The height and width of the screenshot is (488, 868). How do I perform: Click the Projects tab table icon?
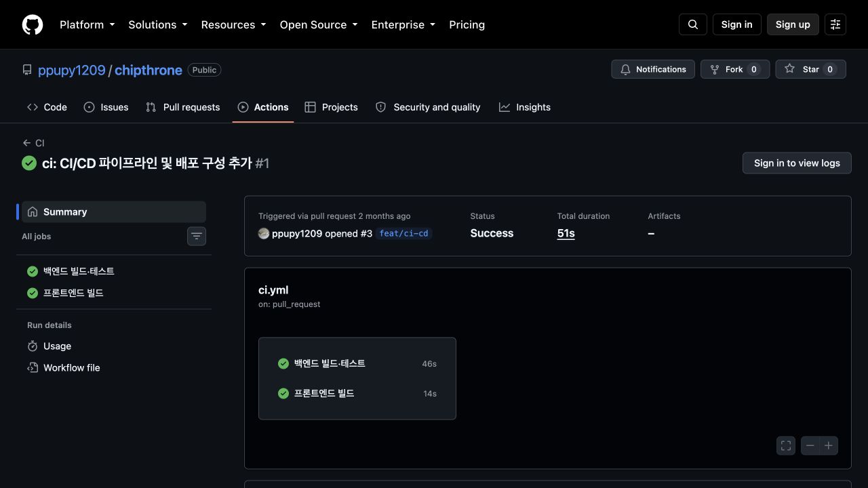point(310,107)
